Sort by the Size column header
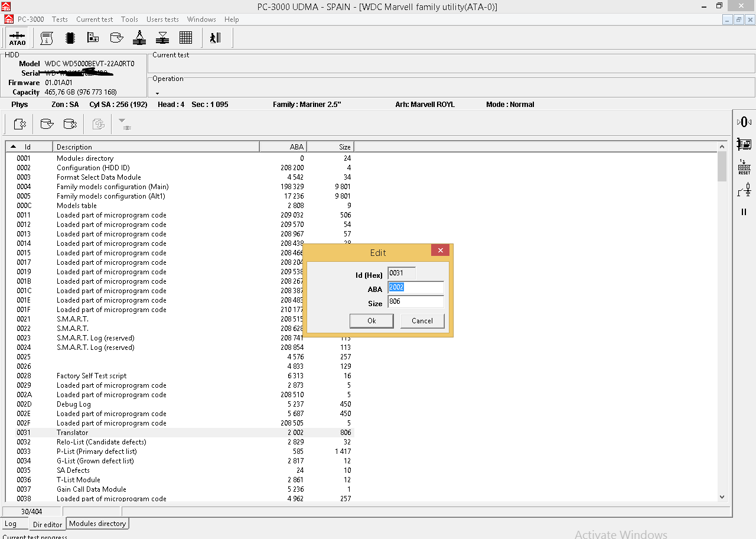Viewport: 756px width, 539px height. pos(330,147)
